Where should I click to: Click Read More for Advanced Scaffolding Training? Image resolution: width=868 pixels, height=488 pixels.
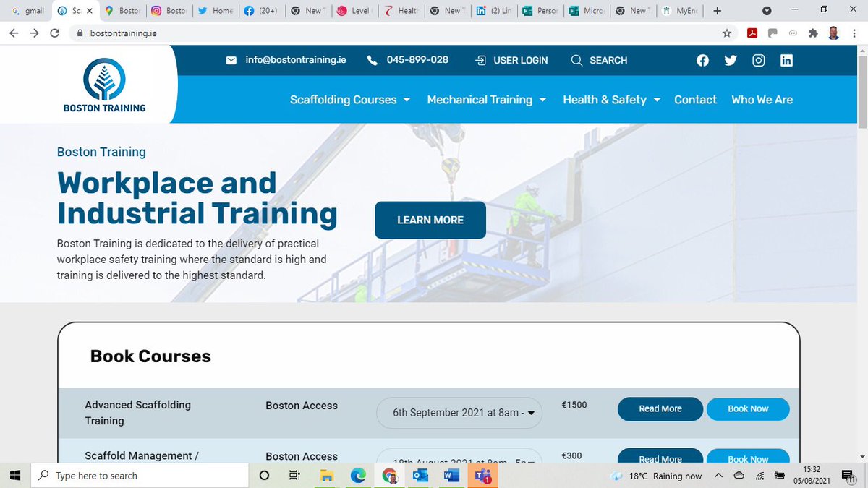660,408
